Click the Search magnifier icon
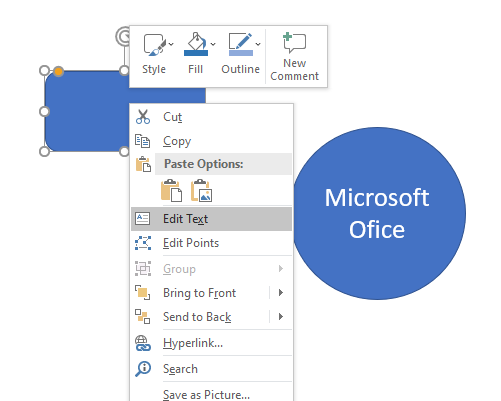 tap(143, 369)
